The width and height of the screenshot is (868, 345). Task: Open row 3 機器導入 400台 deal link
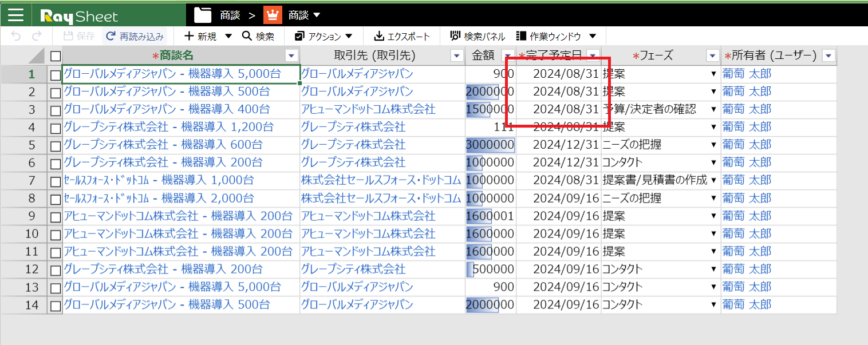(166, 109)
